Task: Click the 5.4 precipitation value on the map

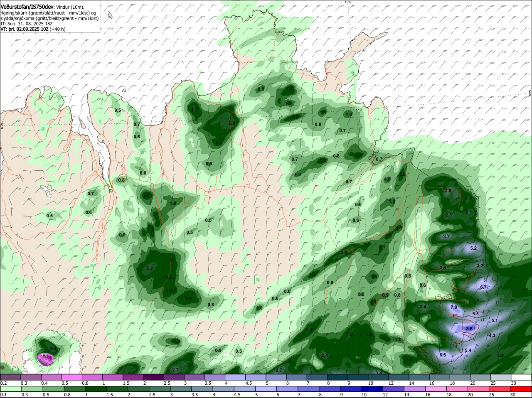Action: 468,350
